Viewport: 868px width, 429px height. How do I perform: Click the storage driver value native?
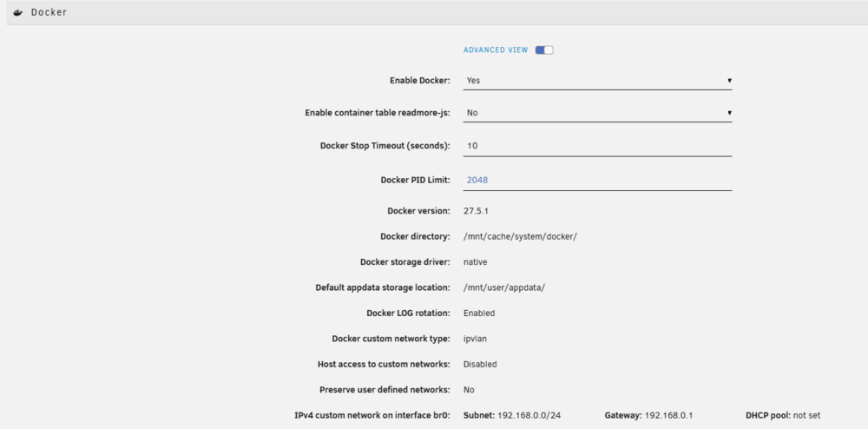pyautogui.click(x=475, y=261)
